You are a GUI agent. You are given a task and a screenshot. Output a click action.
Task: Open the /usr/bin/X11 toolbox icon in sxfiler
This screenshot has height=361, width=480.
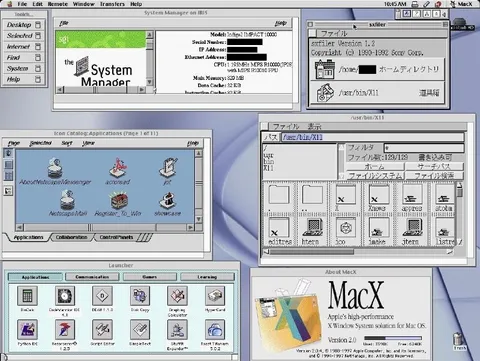325,92
